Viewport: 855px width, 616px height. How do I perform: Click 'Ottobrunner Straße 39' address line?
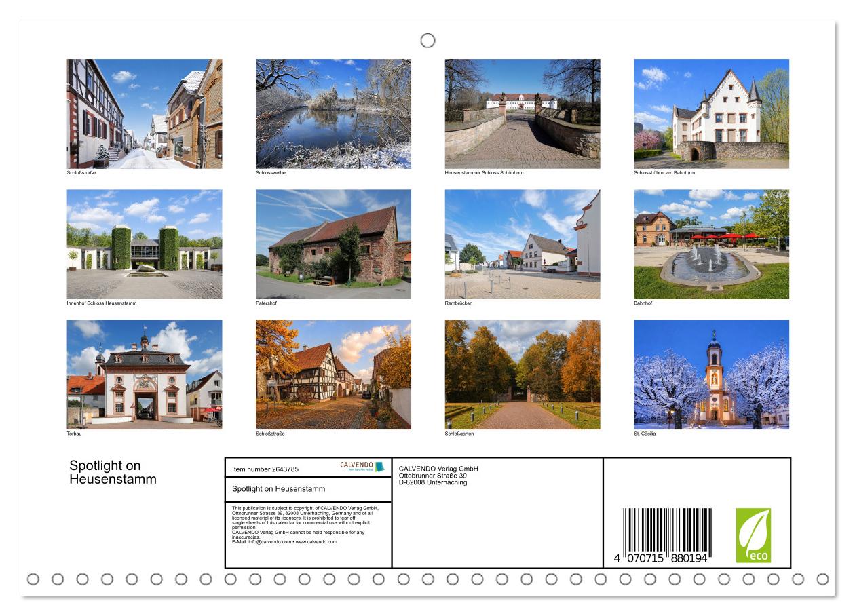(433, 476)
